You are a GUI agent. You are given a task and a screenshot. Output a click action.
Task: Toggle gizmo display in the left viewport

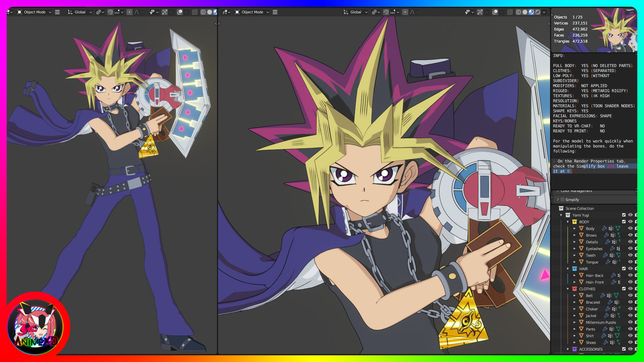[x=165, y=12]
